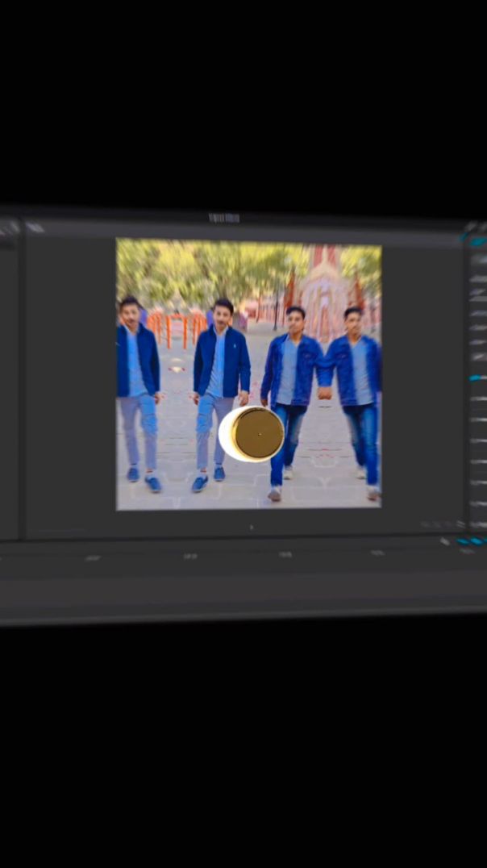Viewport: 487px width, 868px height.
Task: Select the blue highlighted item at top of right panel
Action: coord(478,242)
